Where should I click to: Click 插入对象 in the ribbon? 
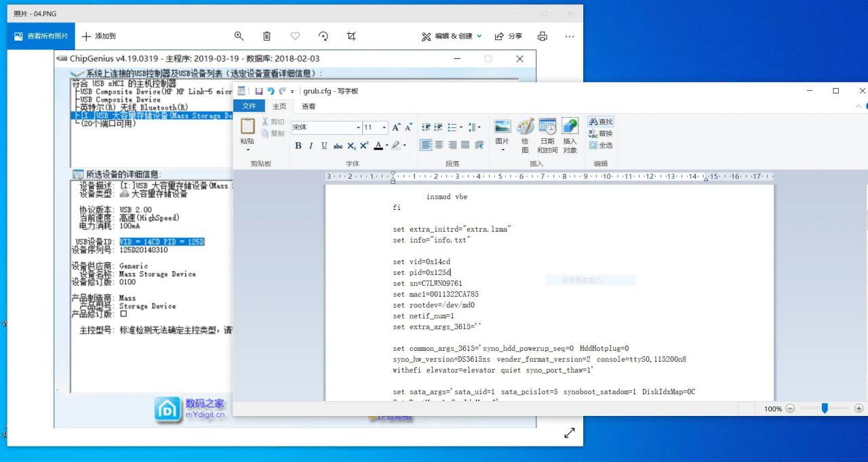570,135
